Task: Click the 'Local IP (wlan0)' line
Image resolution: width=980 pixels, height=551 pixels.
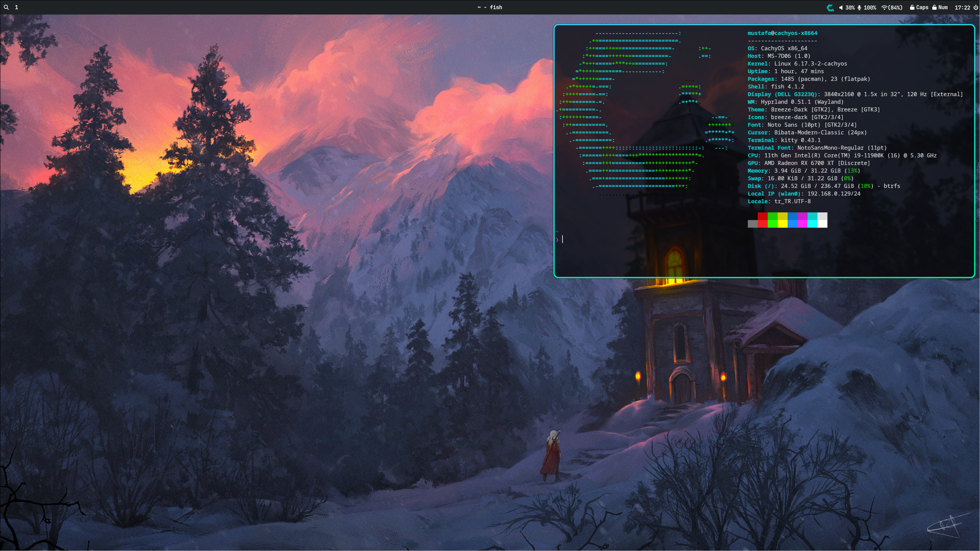Action: point(804,194)
